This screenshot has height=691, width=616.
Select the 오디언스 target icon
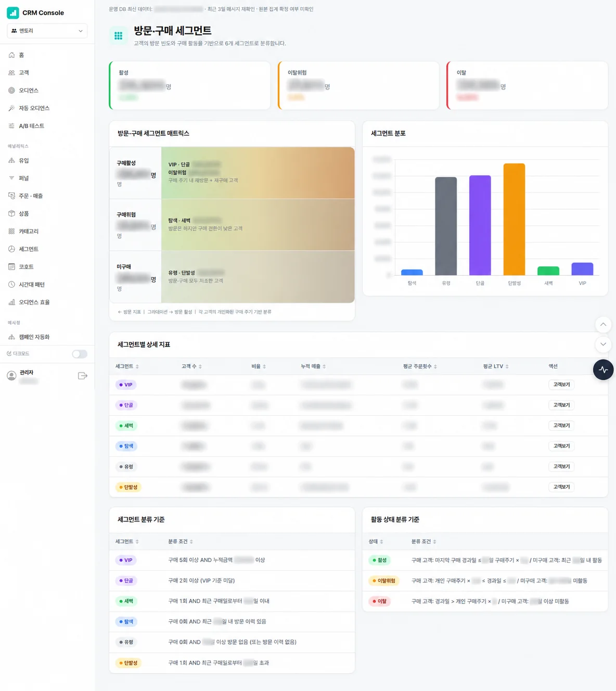tap(11, 91)
